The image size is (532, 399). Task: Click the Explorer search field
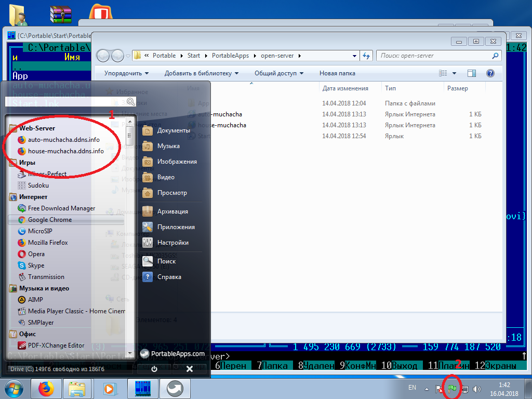pyautogui.click(x=434, y=56)
